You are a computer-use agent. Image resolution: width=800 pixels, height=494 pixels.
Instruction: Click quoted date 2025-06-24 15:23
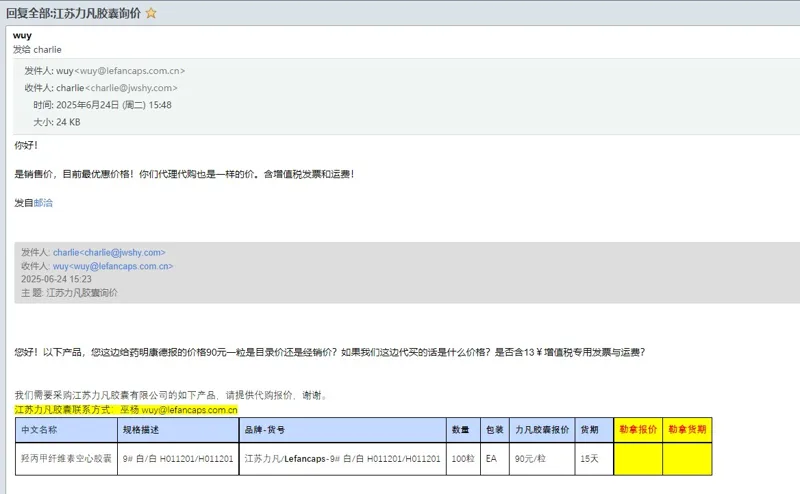pos(56,279)
